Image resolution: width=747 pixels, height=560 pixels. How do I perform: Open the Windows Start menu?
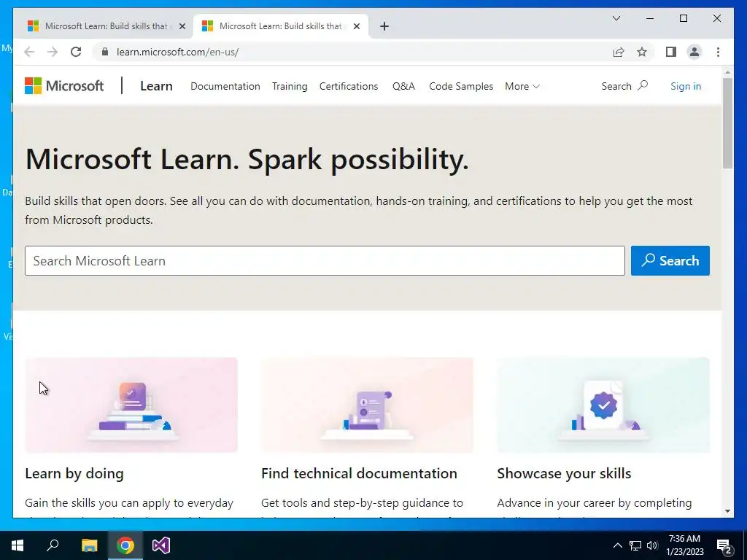click(x=18, y=545)
